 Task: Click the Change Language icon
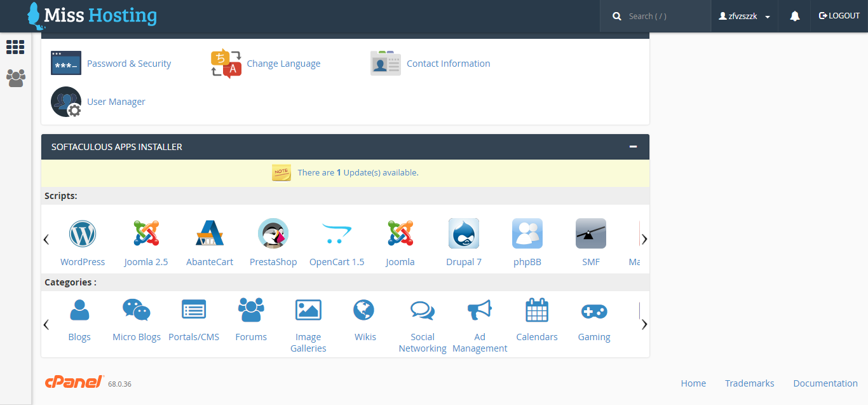(x=226, y=63)
